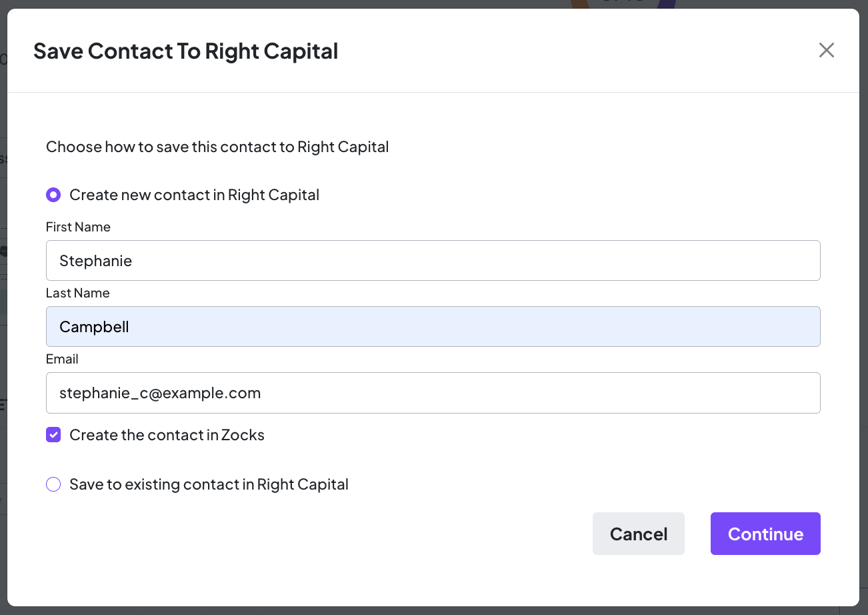The image size is (868, 615).
Task: Click the 'Save Contact To Right Capital' title
Action: (185, 51)
